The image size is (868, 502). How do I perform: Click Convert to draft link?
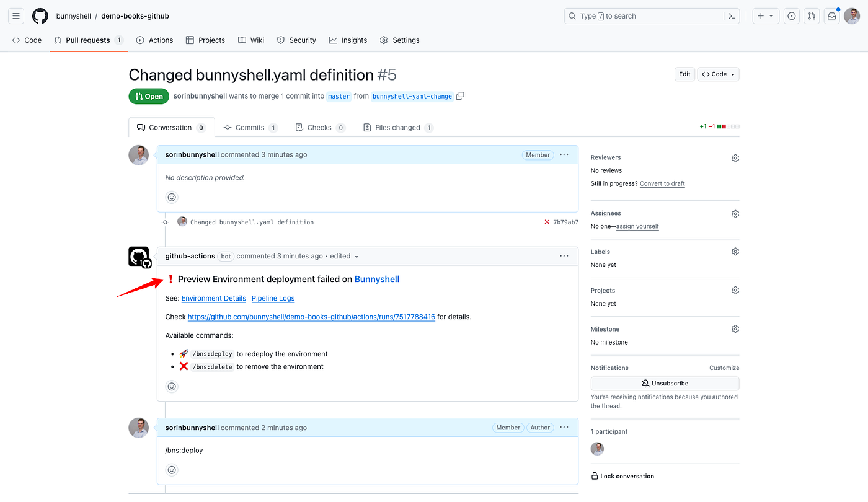(x=662, y=184)
